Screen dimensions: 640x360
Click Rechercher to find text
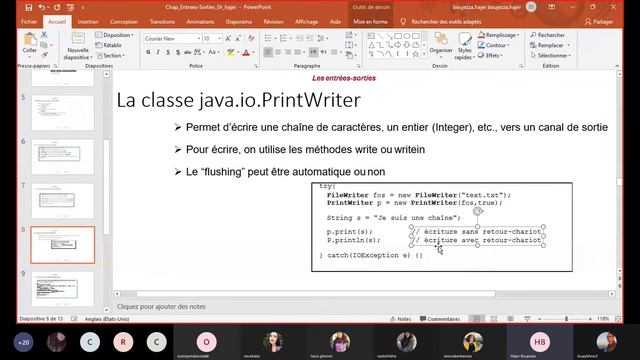coord(547,35)
